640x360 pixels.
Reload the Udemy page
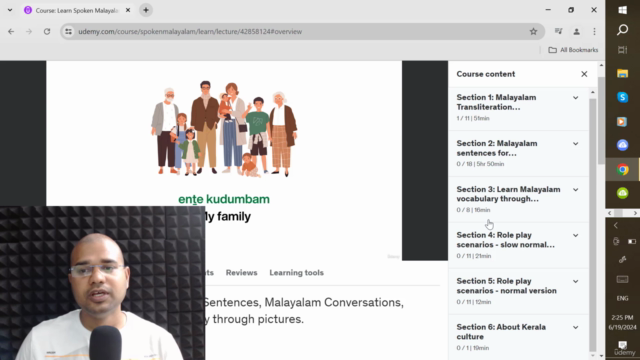[47, 31]
